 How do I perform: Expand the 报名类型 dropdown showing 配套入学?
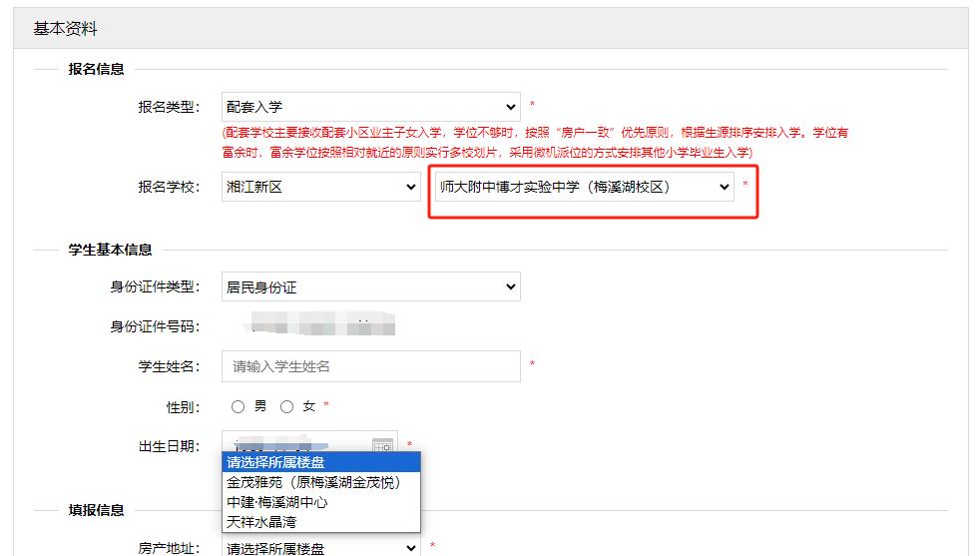click(370, 107)
